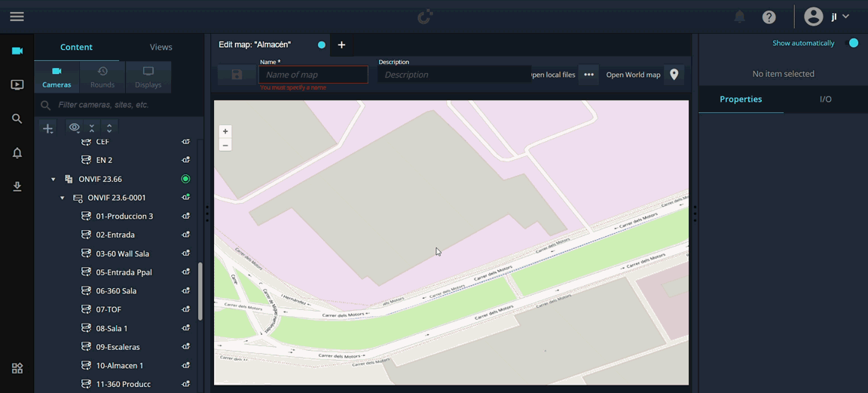868x393 pixels.
Task: Switch to the Views tab
Action: 160,47
